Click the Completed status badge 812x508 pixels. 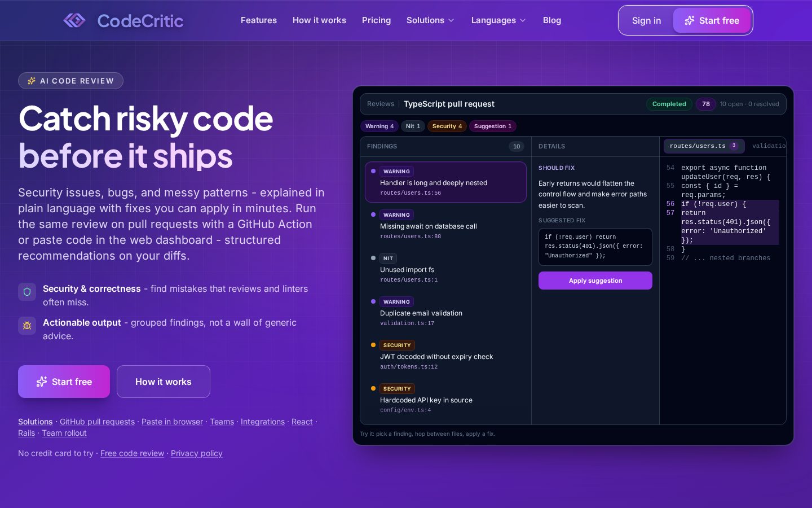point(669,104)
